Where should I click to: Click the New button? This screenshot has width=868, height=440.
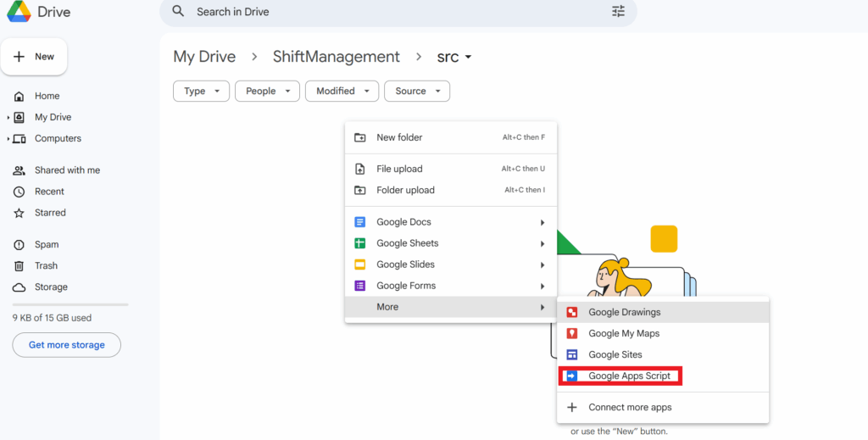(x=34, y=57)
